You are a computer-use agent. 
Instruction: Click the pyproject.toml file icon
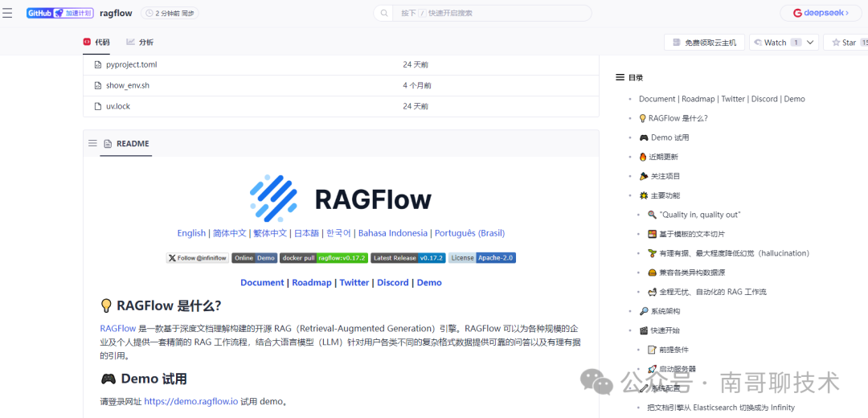97,65
